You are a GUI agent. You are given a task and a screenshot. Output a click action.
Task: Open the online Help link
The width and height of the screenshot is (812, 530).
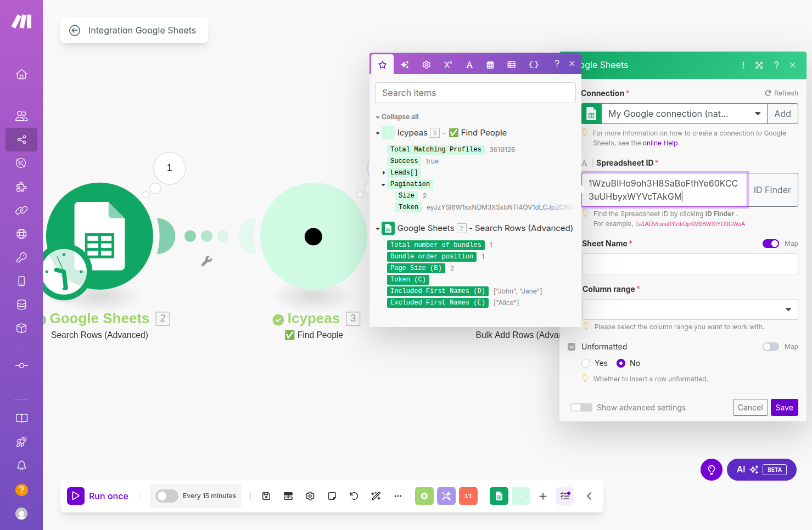tap(660, 143)
